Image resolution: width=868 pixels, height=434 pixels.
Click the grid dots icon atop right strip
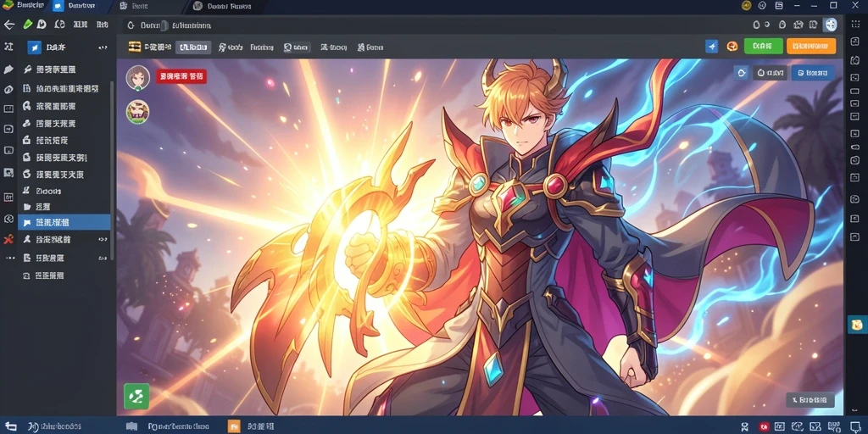(x=854, y=25)
